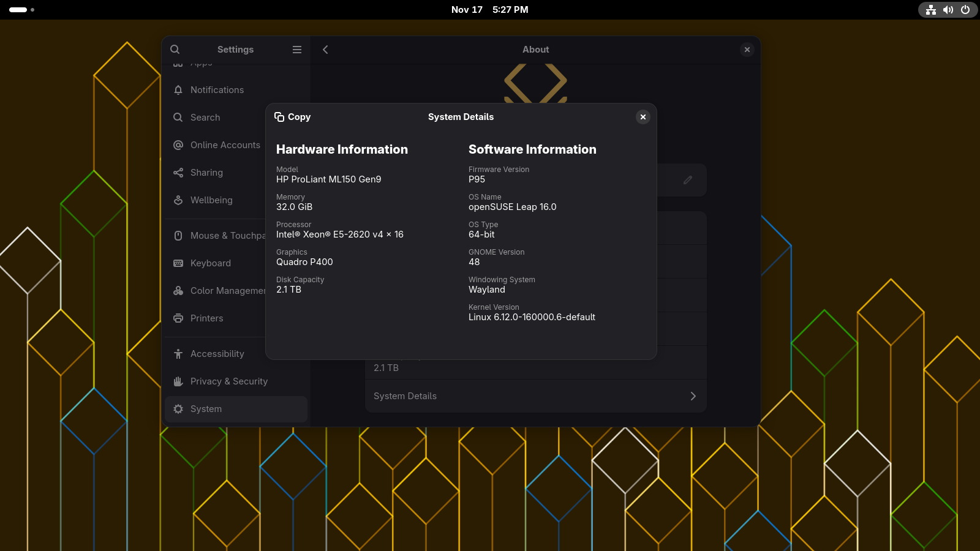Go back using the About header arrow

pos(325,50)
